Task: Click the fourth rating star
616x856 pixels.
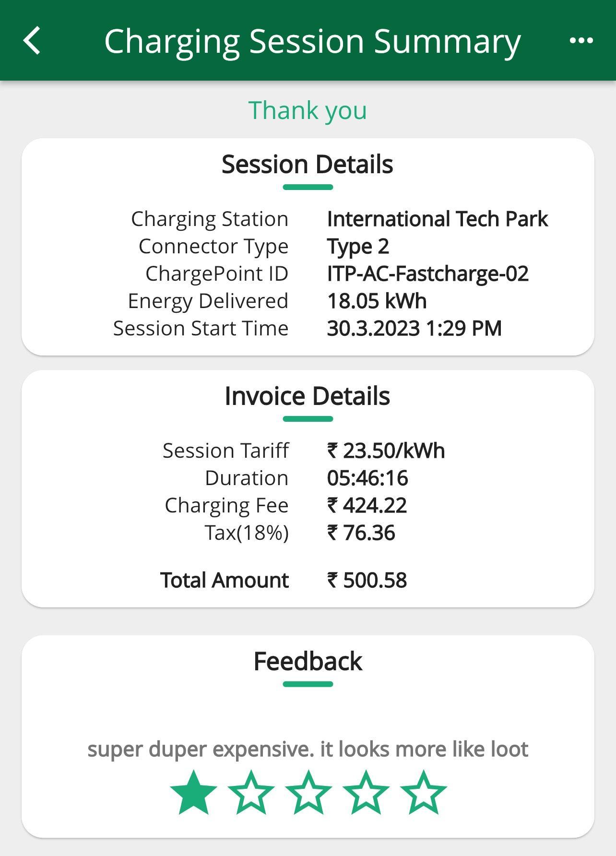Action: click(366, 793)
